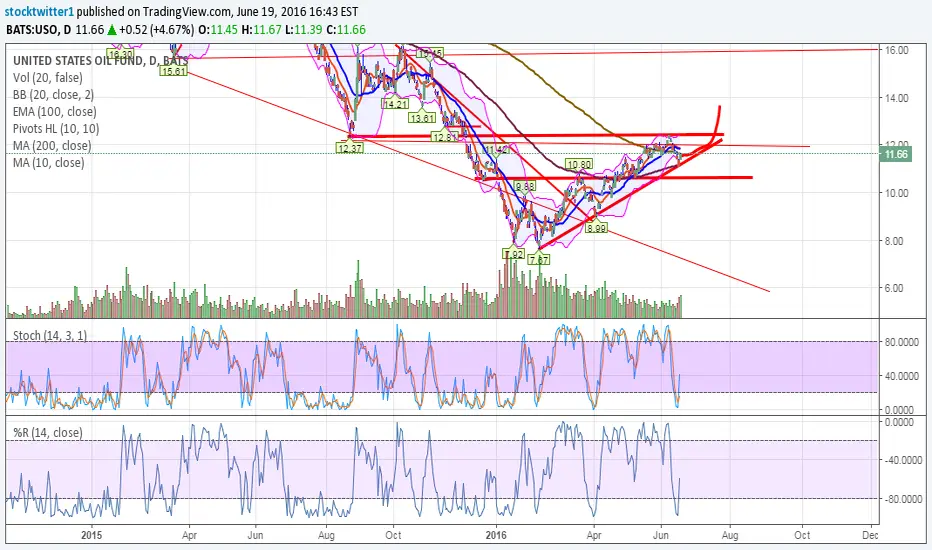Image resolution: width=932 pixels, height=550 pixels.
Task: Click the 18.30 pivot label near top
Action: pos(121,54)
